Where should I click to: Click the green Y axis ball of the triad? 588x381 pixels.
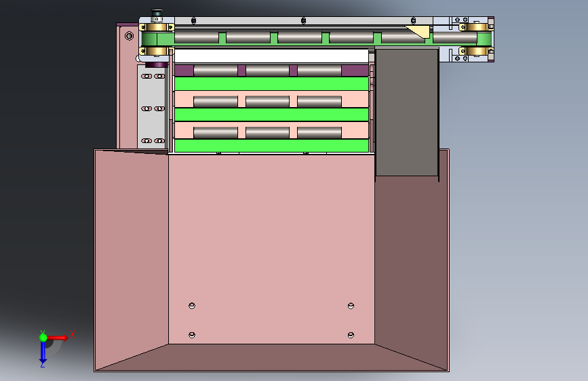pos(43,338)
